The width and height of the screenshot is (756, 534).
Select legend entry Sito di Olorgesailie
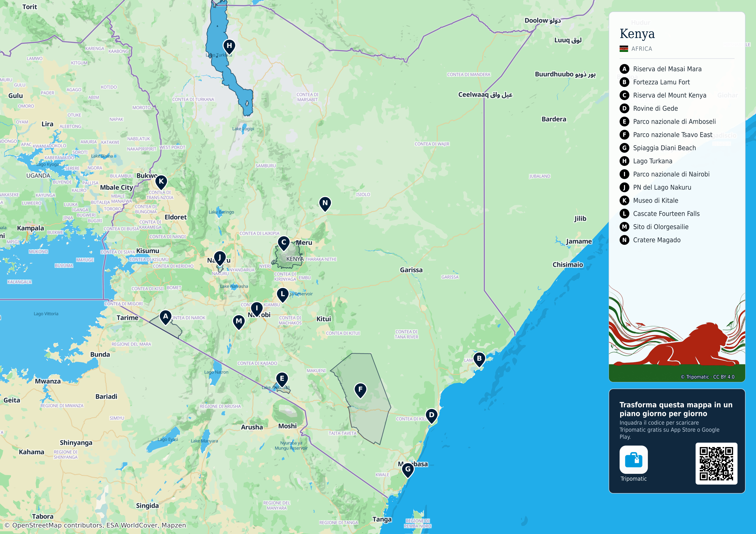(661, 227)
